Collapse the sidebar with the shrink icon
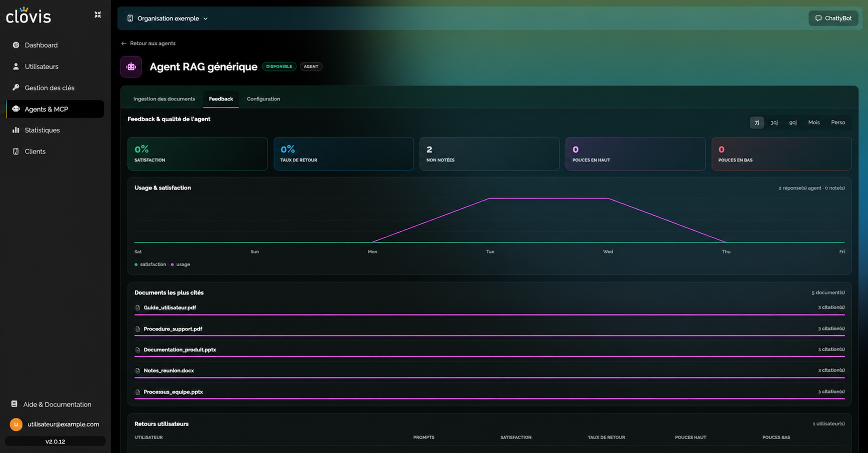The width and height of the screenshot is (868, 453). [x=97, y=15]
